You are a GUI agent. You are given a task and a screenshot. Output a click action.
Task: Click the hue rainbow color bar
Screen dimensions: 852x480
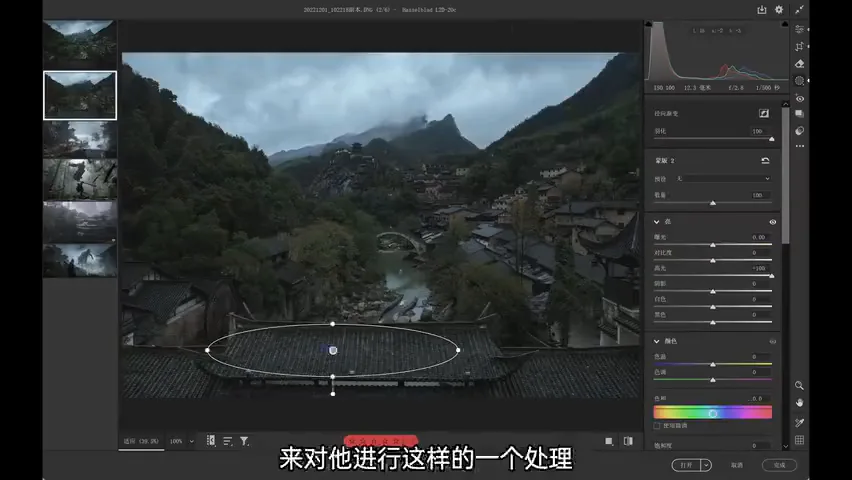tap(713, 413)
